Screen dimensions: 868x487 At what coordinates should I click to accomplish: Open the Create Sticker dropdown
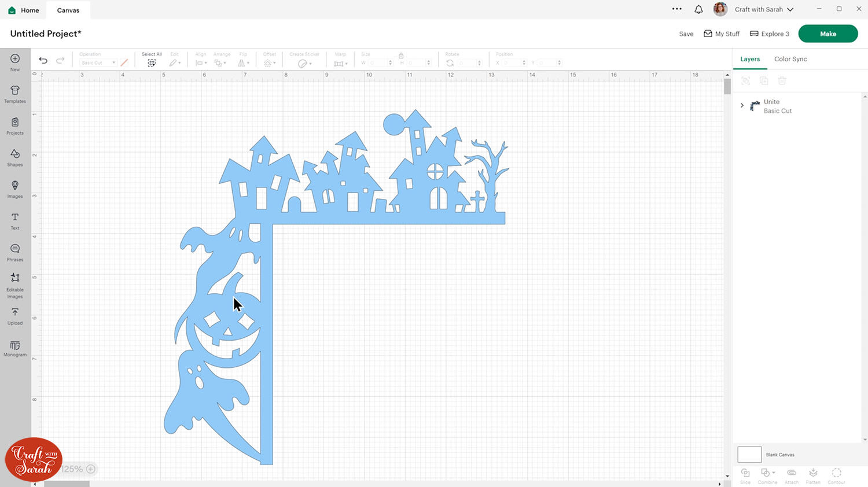coord(304,63)
